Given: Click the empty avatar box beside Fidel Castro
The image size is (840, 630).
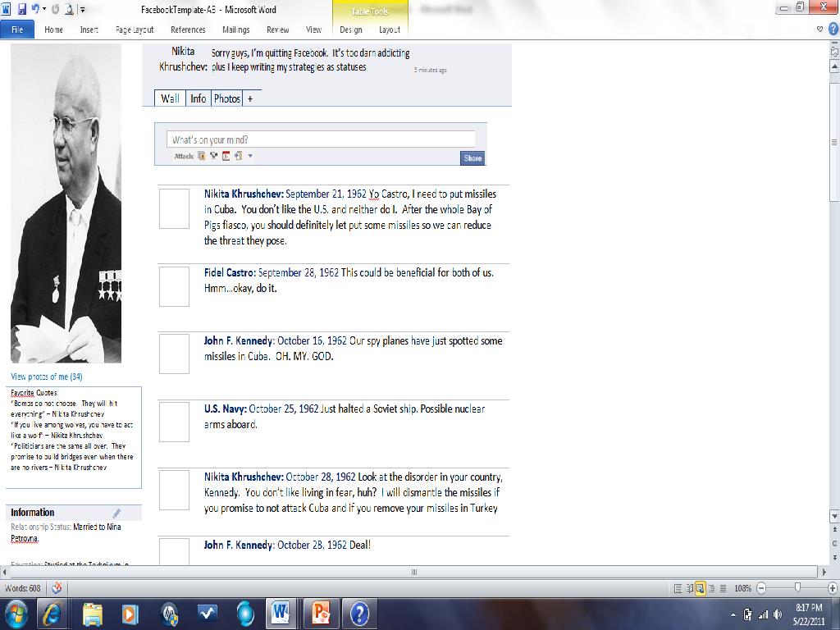Looking at the screenshot, I should coord(174,286).
